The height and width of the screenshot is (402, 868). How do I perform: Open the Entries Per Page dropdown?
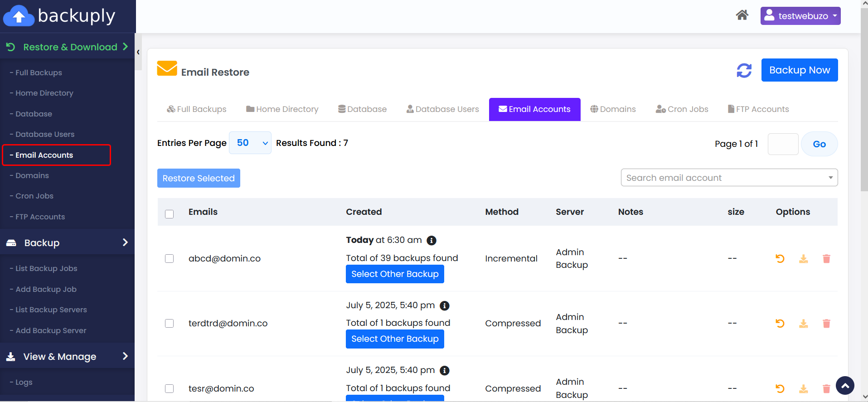click(x=250, y=143)
